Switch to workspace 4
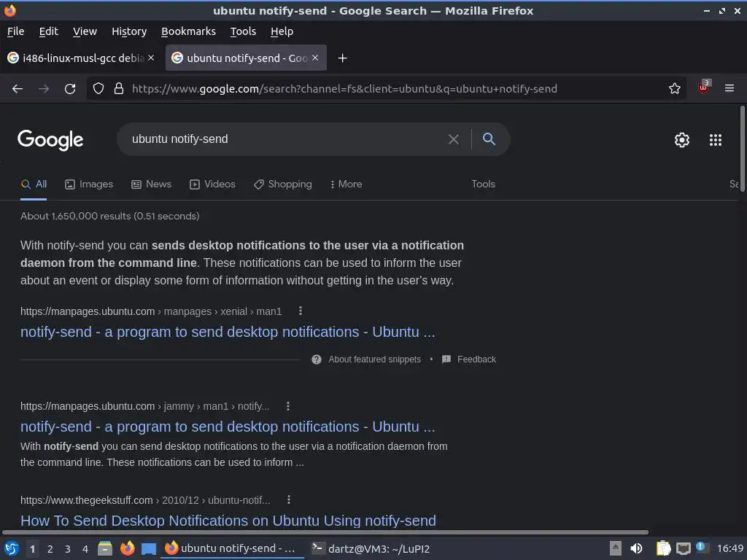 pyautogui.click(x=85, y=549)
